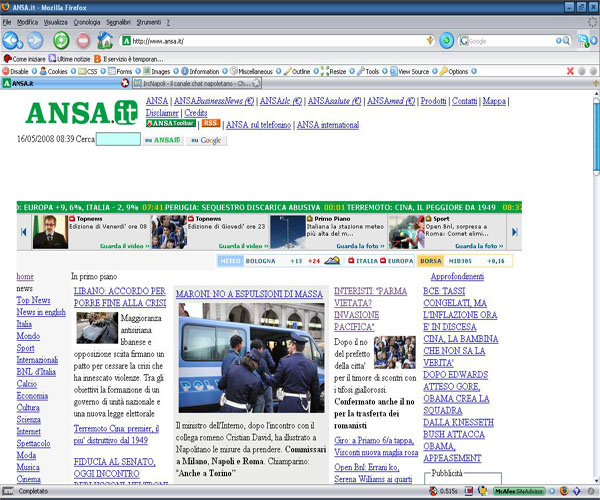The width and height of the screenshot is (600, 500).
Task: Switch to the IrcNapoli chat tab
Action: (197, 83)
